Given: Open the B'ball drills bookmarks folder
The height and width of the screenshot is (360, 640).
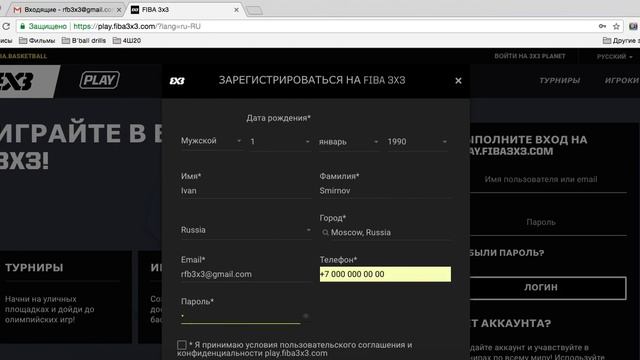Looking at the screenshot, I should click(x=84, y=40).
